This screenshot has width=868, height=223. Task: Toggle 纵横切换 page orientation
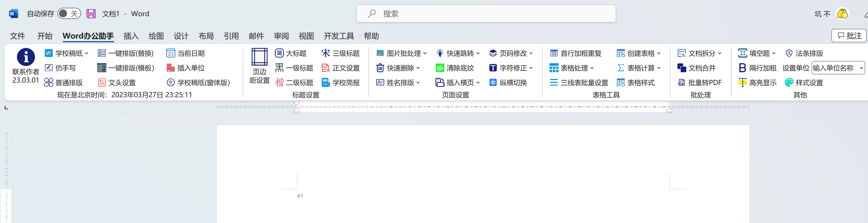pyautogui.click(x=508, y=83)
